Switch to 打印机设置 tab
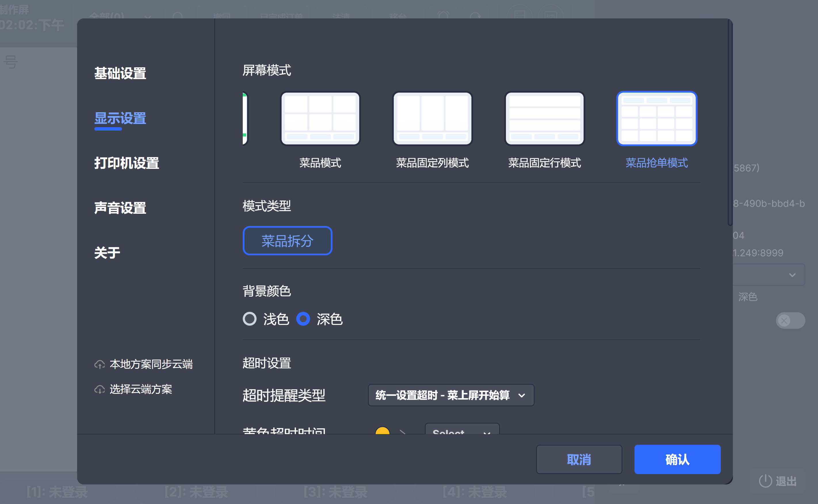 [x=126, y=163]
